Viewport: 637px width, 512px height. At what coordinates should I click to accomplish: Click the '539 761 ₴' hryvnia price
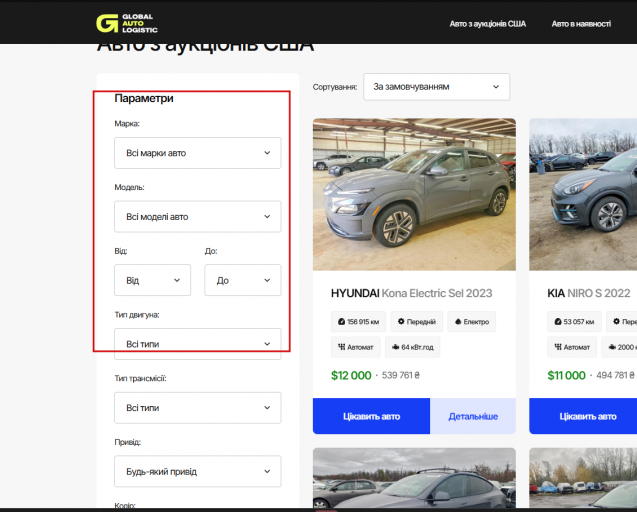tap(401, 375)
